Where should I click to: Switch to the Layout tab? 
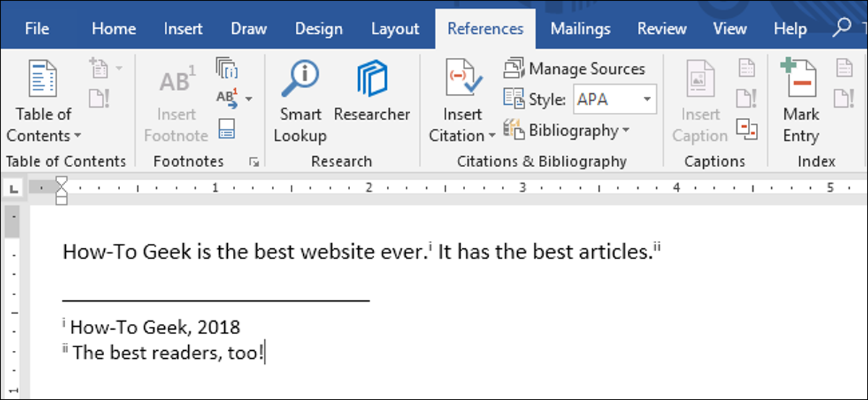click(x=395, y=29)
